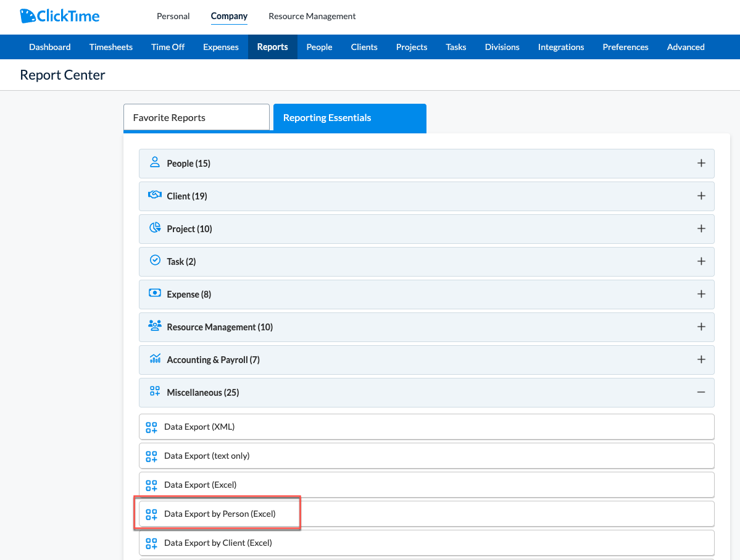Viewport: 740px width, 560px height.
Task: Click the Expense (8) category label
Action: coord(189,295)
